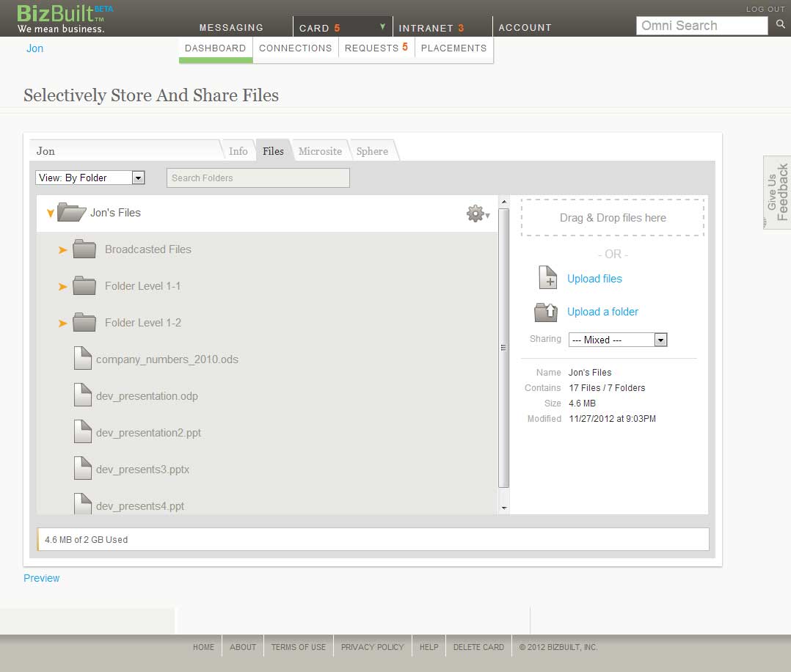Click the Broadcasted Files folder icon
791x672 pixels.
pos(84,249)
